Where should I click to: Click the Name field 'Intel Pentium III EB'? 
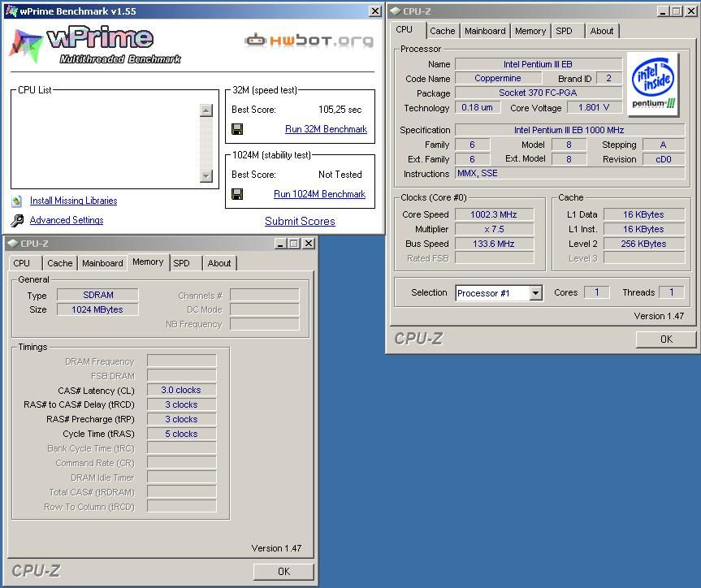tap(539, 64)
